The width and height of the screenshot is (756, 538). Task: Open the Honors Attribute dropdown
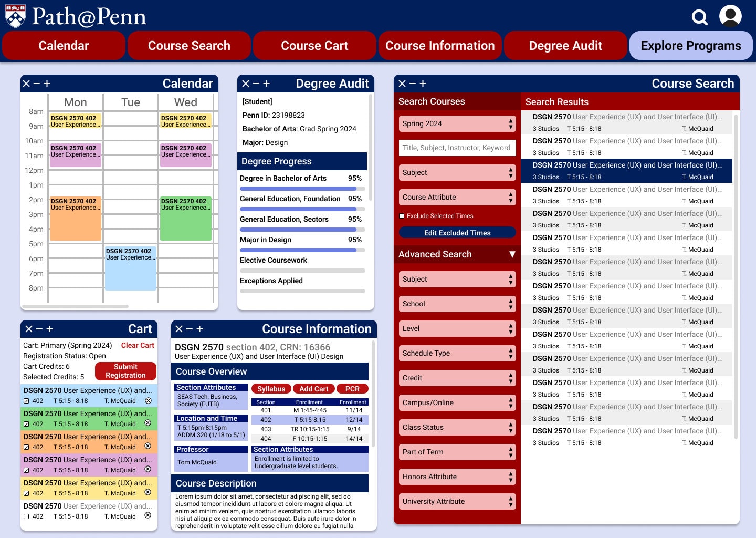tap(457, 477)
